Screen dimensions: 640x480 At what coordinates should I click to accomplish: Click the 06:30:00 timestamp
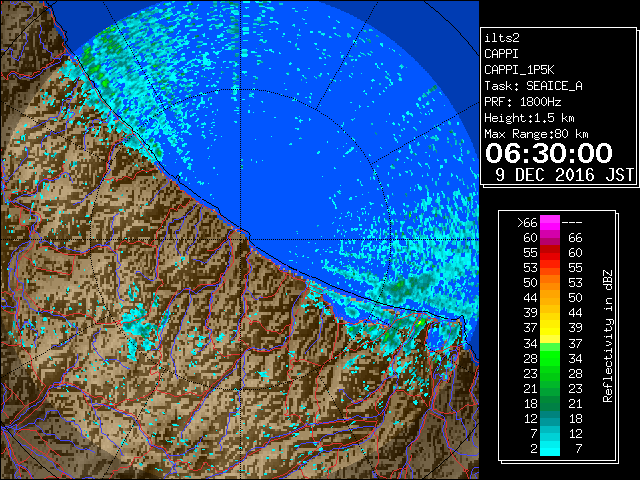click(549, 153)
